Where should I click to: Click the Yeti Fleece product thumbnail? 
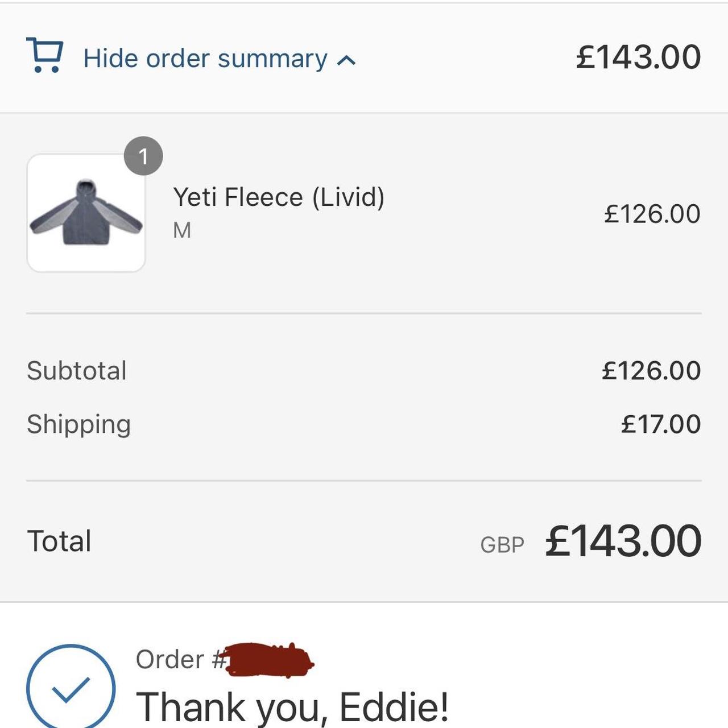(86, 212)
